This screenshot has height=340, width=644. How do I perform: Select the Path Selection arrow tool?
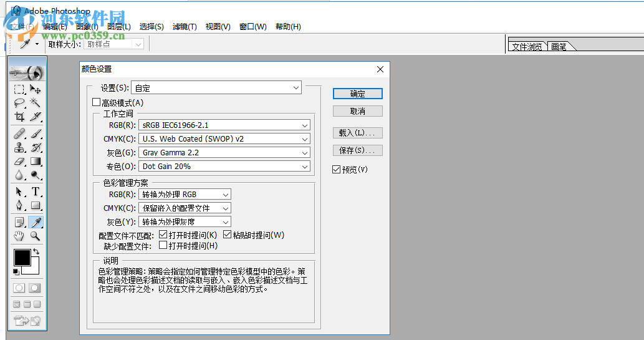[19, 192]
